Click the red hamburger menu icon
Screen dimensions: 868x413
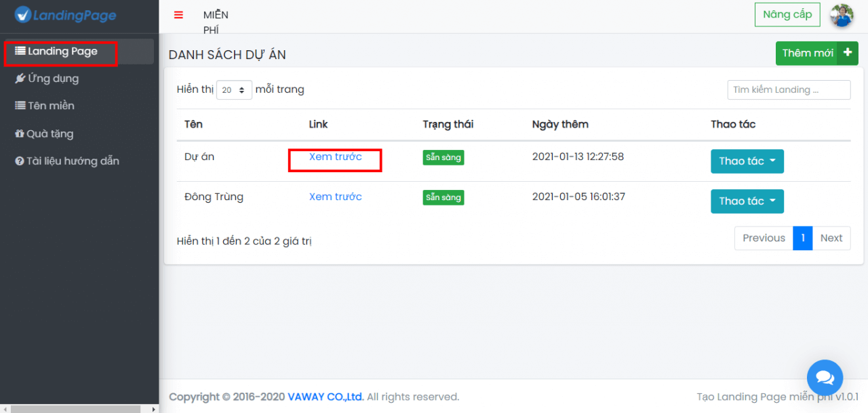(x=178, y=16)
